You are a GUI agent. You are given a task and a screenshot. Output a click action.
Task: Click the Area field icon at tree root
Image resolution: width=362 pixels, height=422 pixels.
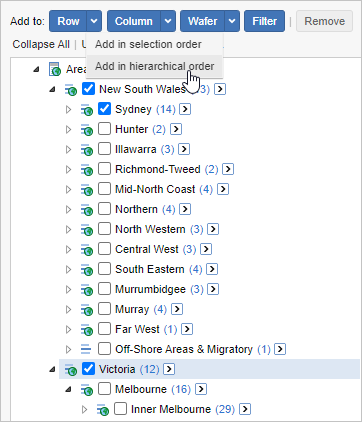pos(55,69)
